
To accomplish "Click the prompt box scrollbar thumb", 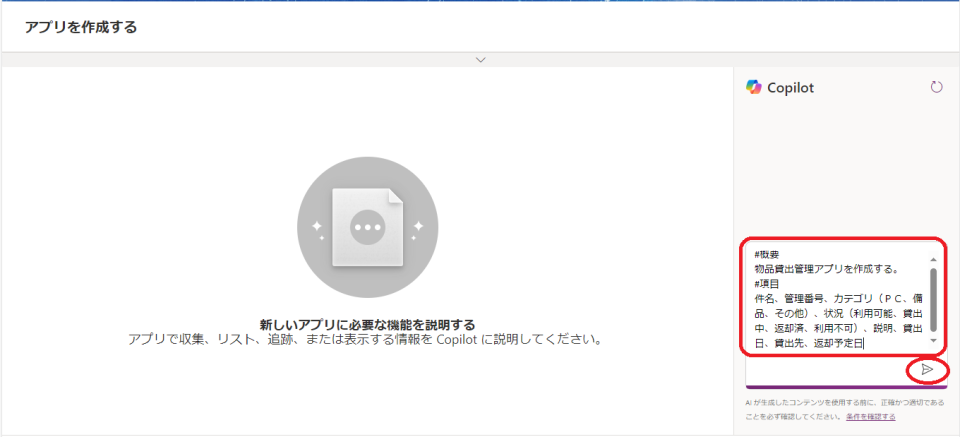I will (x=933, y=300).
